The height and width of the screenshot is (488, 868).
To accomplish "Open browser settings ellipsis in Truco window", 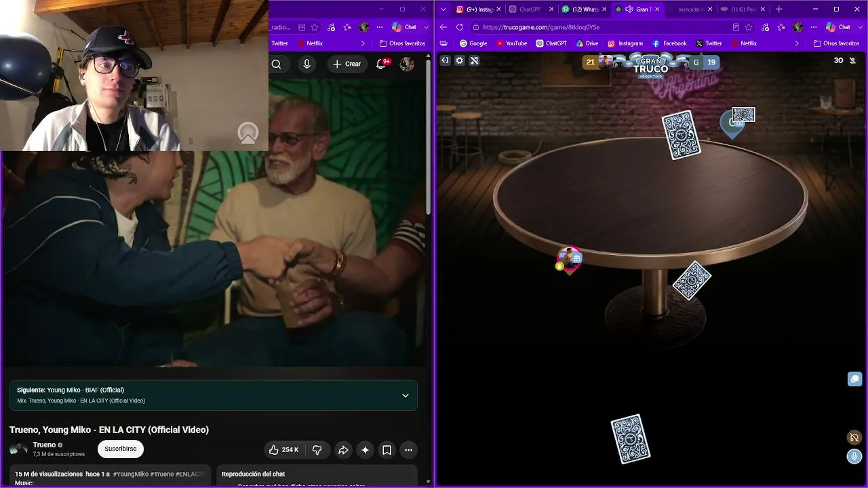I will [x=814, y=27].
